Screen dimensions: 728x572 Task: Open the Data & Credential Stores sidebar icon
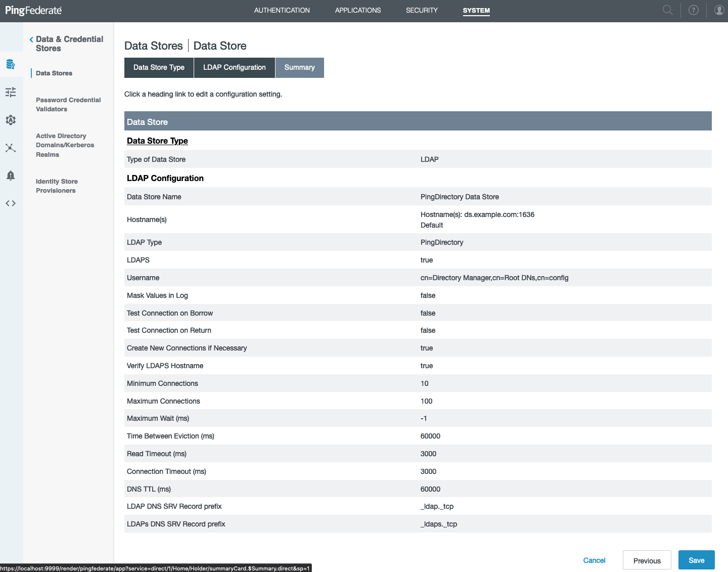click(11, 64)
